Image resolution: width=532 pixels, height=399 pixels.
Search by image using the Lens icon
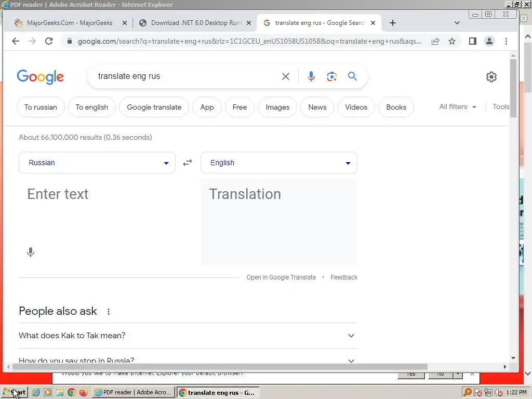coord(332,76)
